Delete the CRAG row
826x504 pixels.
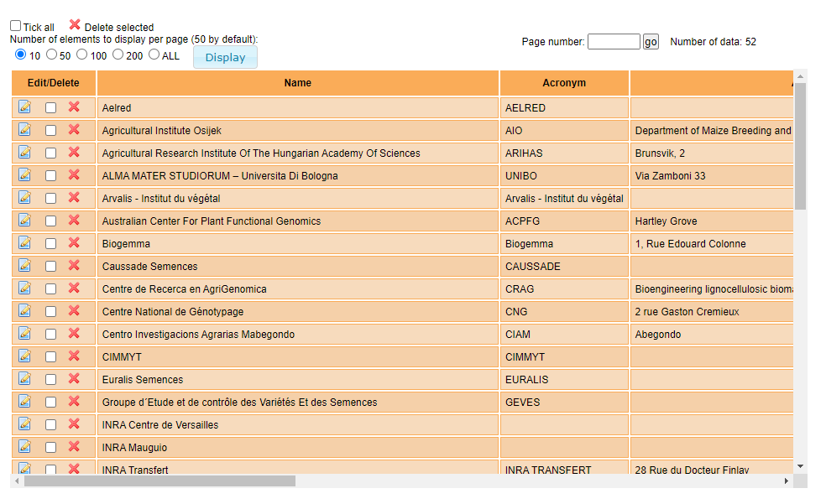tap(74, 288)
